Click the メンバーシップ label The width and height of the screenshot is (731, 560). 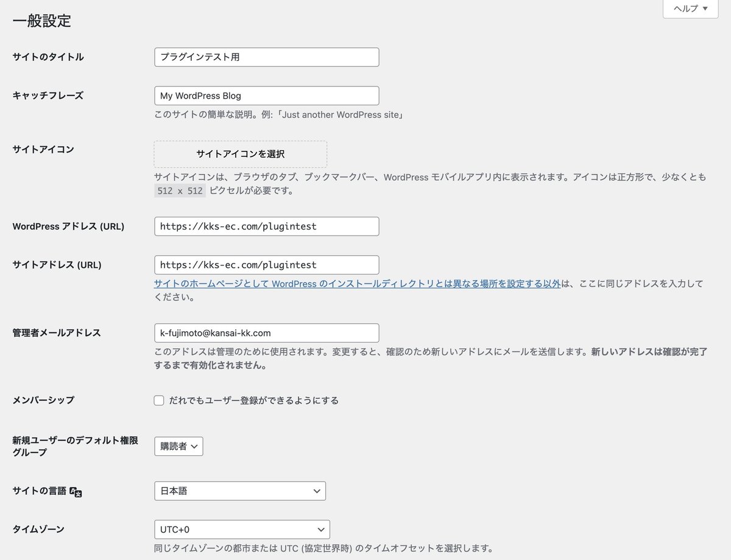[43, 401]
